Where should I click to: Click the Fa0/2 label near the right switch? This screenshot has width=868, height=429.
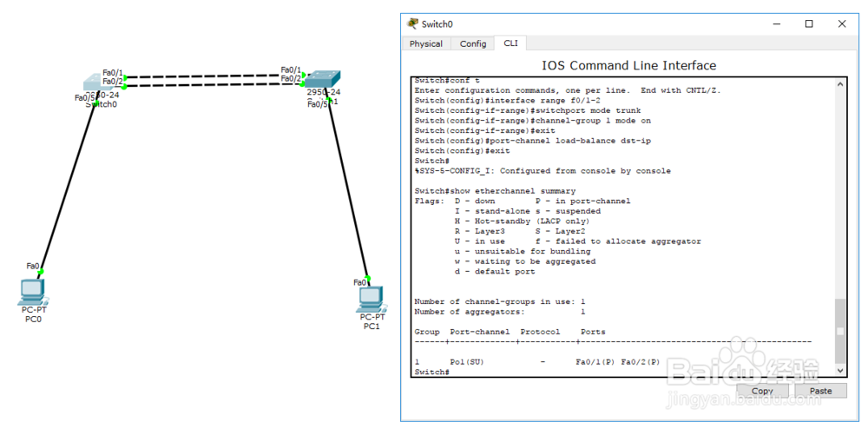pyautogui.click(x=291, y=78)
